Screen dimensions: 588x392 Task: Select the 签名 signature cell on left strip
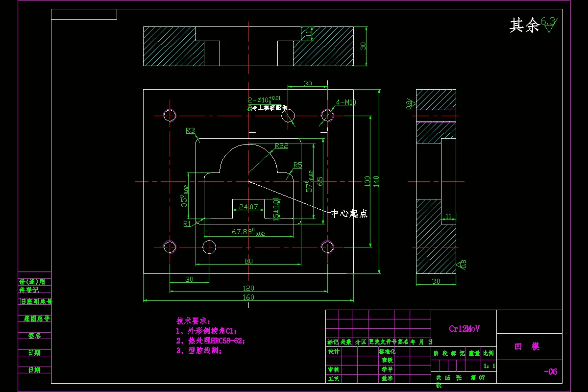(x=33, y=335)
